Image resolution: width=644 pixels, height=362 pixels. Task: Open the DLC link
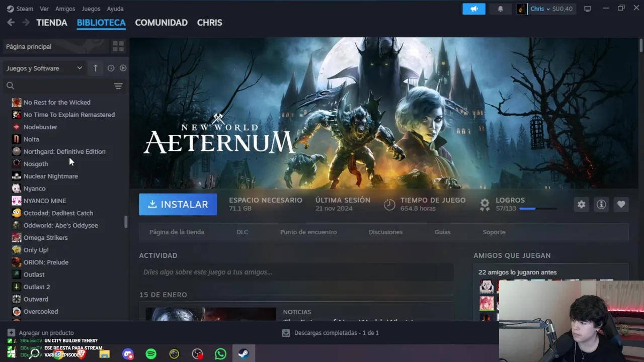[x=243, y=232]
